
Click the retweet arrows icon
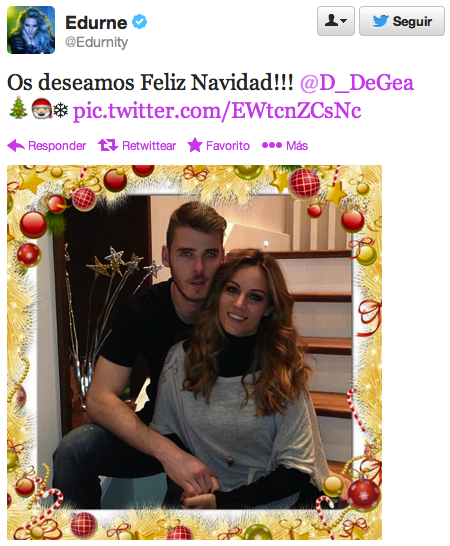pos(108,145)
